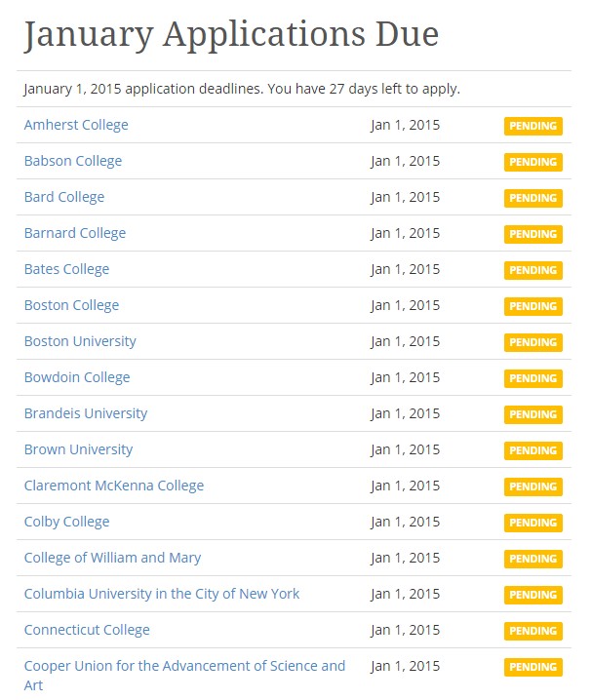
Task: Open College of William and Mary
Action: [x=112, y=559]
